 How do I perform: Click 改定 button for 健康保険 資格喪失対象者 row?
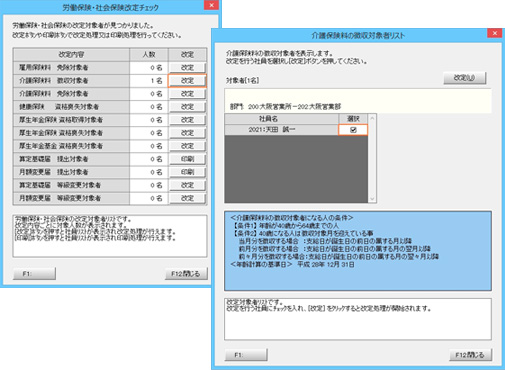tap(187, 107)
